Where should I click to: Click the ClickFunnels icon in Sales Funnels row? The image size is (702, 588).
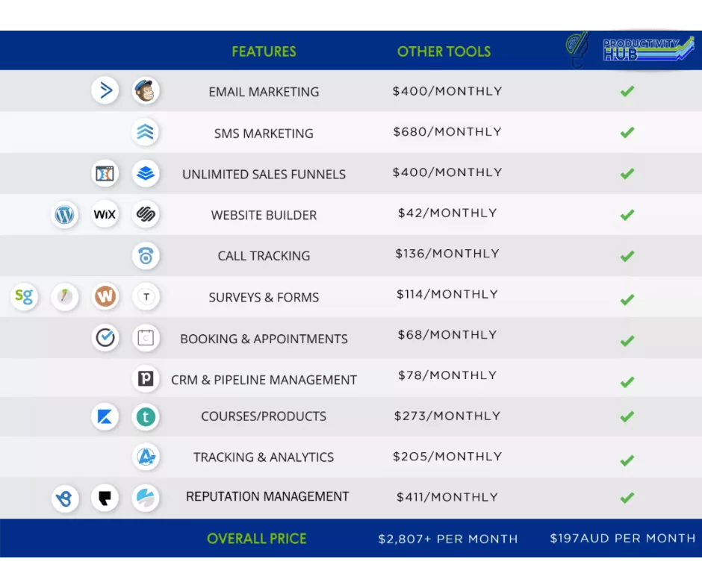coord(105,174)
